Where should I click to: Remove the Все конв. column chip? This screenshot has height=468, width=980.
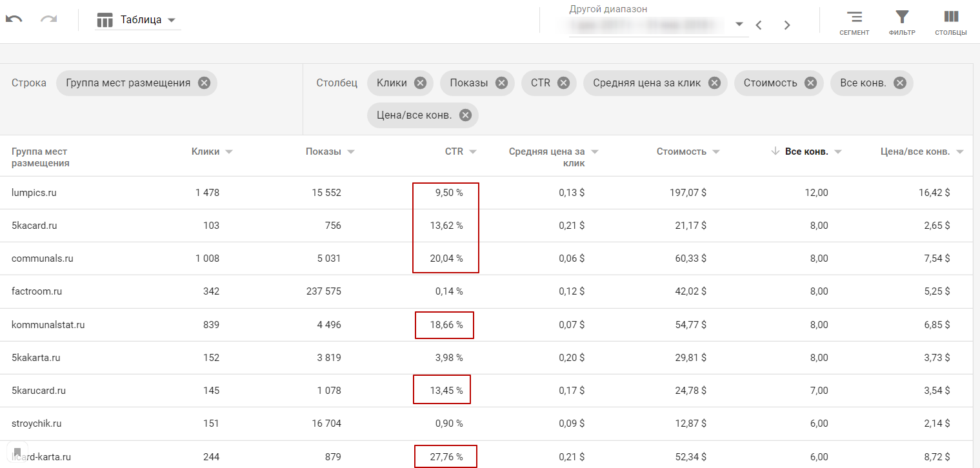tap(899, 83)
